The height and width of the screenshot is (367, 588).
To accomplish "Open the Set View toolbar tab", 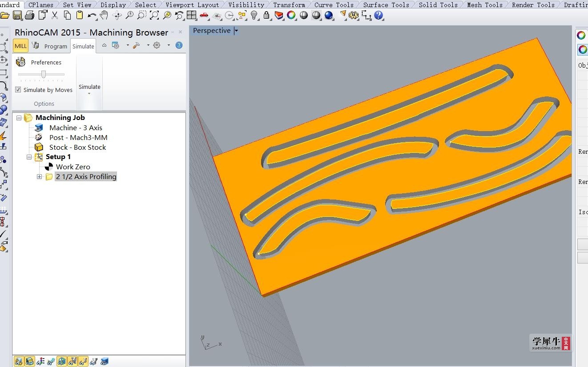I will (x=77, y=5).
